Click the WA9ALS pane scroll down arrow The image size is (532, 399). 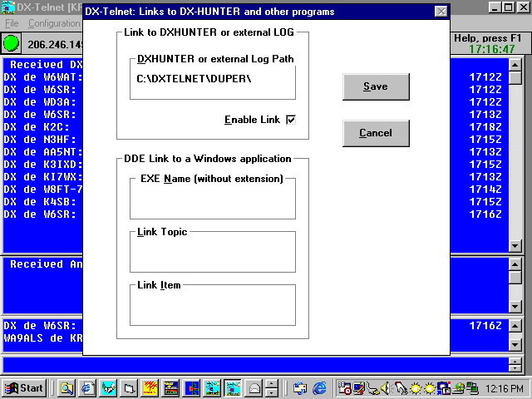[x=515, y=346]
